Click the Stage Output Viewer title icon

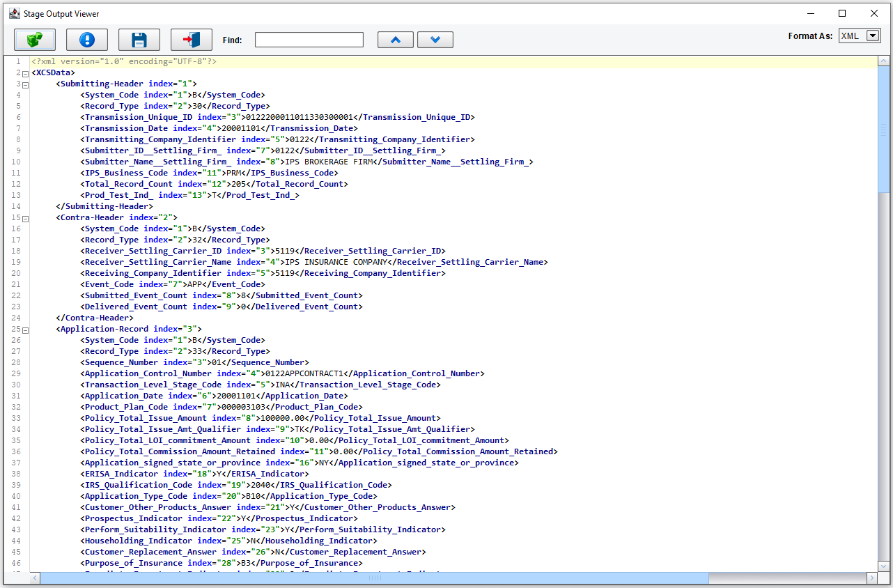[14, 13]
